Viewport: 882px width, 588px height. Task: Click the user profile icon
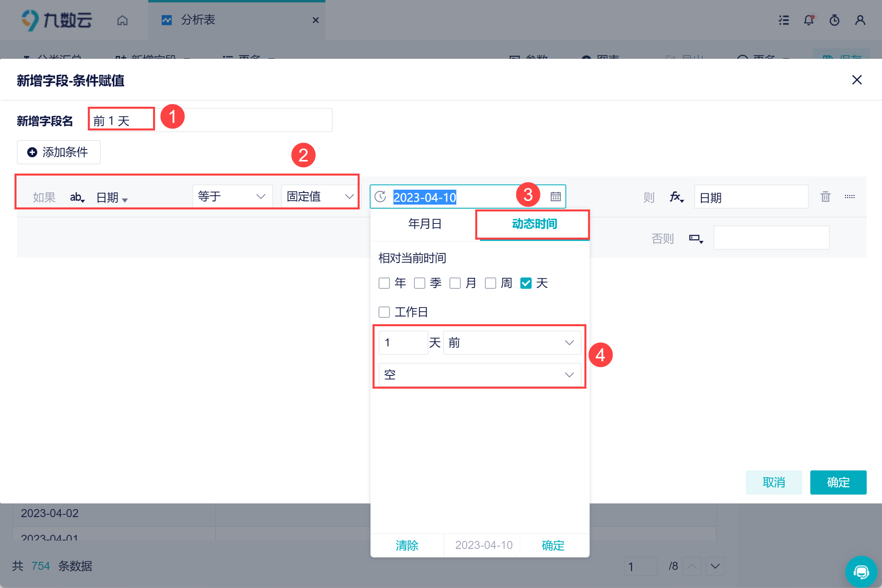pyautogui.click(x=860, y=20)
